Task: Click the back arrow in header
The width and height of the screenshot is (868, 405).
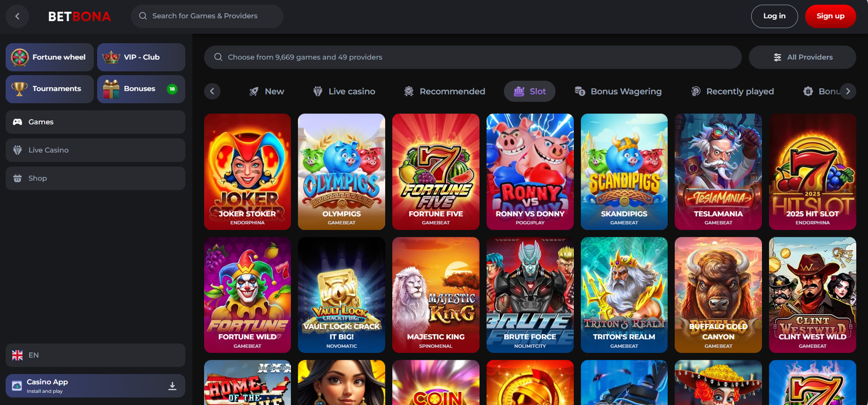Action: click(17, 16)
